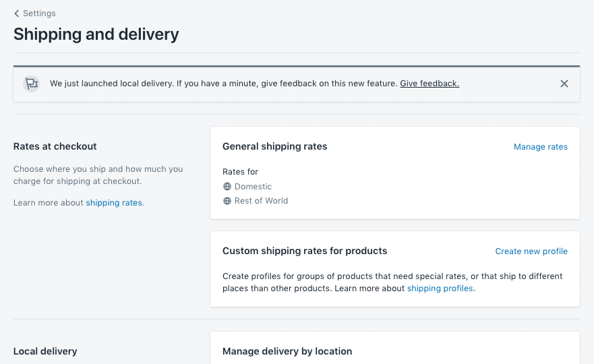Click the Rates at checkout section heading
Viewport: 594px width, 364px height.
pyautogui.click(x=55, y=146)
